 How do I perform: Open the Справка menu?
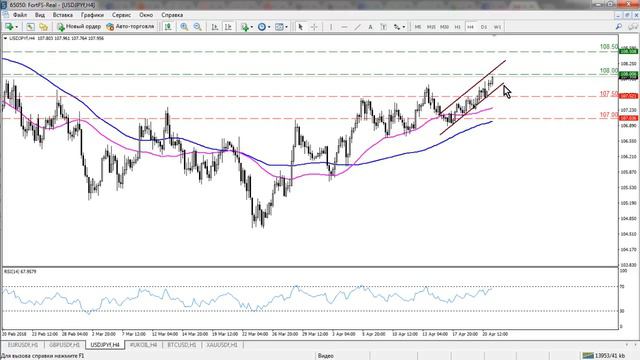[x=172, y=15]
